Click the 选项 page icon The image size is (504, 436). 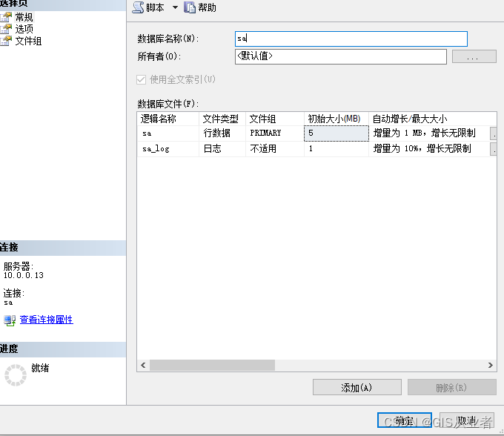point(6,29)
